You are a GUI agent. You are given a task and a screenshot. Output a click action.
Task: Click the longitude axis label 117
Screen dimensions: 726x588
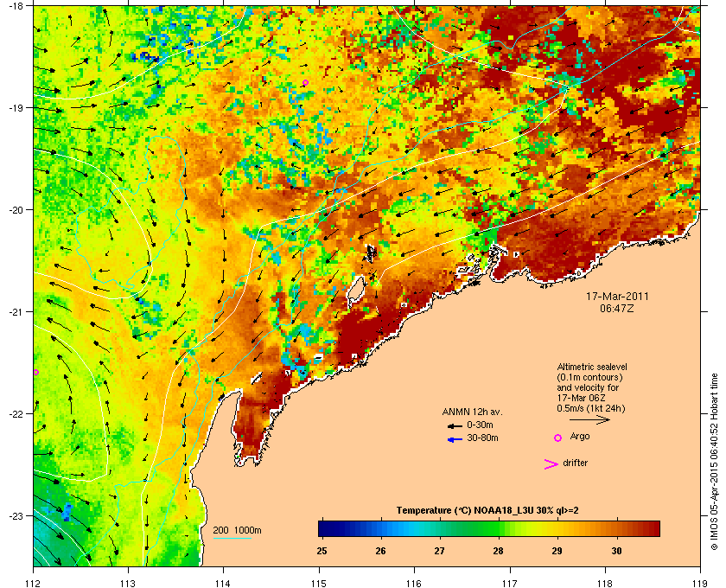(510, 583)
